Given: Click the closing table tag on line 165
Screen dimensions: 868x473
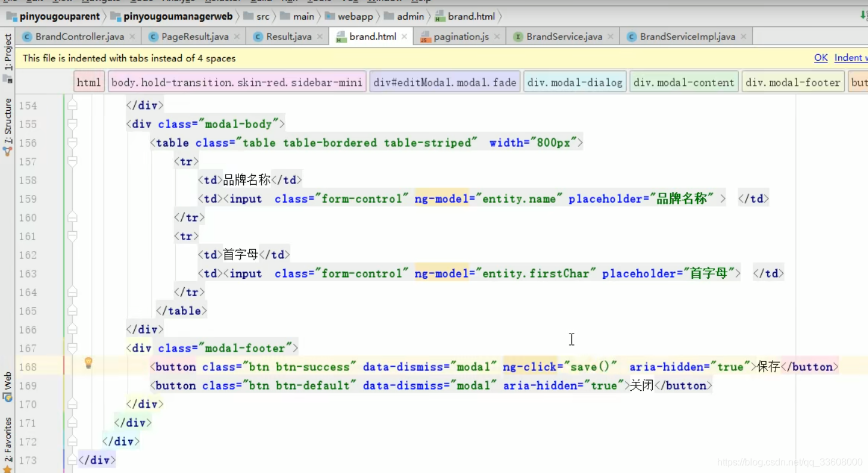Looking at the screenshot, I should (x=181, y=311).
